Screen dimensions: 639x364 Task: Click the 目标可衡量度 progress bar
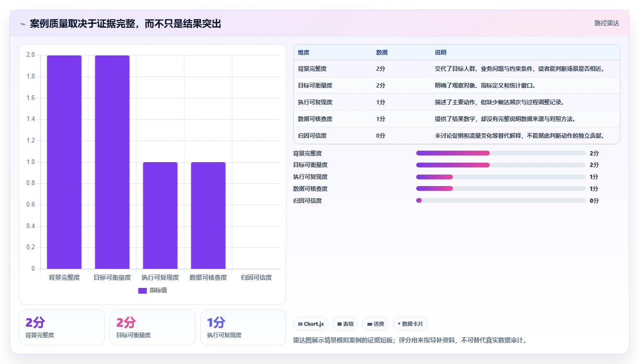(501, 165)
